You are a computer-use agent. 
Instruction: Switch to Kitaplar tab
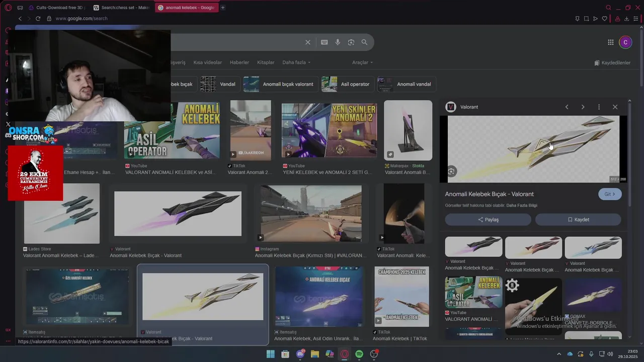tap(266, 62)
